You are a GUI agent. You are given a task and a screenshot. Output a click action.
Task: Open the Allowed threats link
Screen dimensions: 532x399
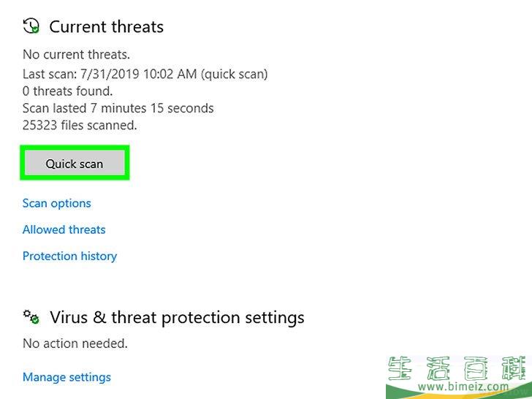click(64, 229)
